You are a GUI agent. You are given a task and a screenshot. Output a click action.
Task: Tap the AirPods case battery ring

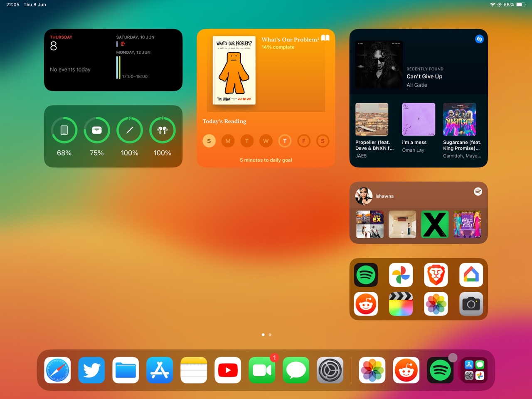(x=97, y=130)
